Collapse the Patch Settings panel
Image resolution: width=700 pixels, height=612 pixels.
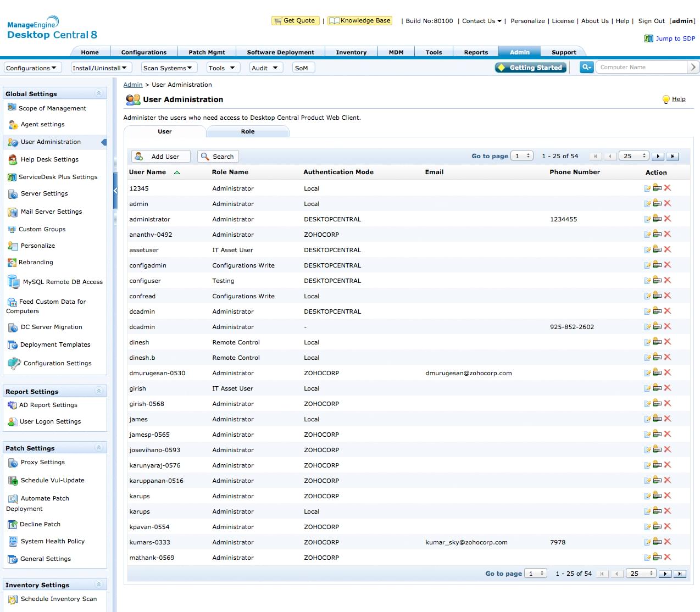[x=99, y=448]
